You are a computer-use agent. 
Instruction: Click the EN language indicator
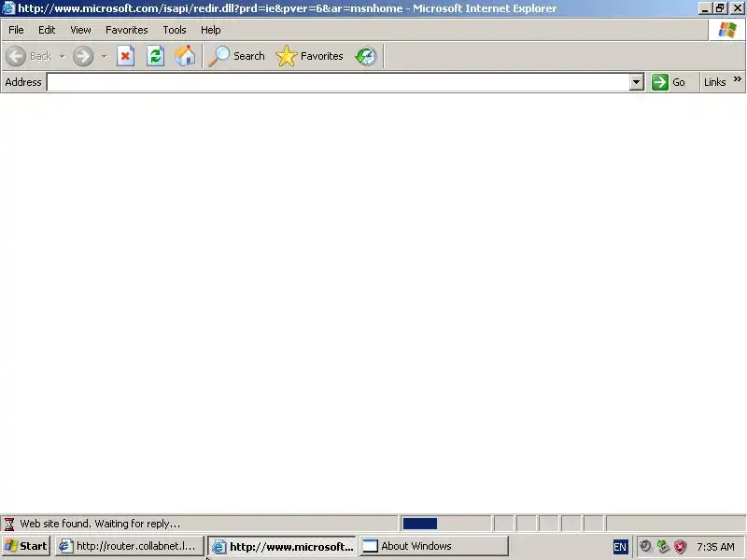pos(620,547)
